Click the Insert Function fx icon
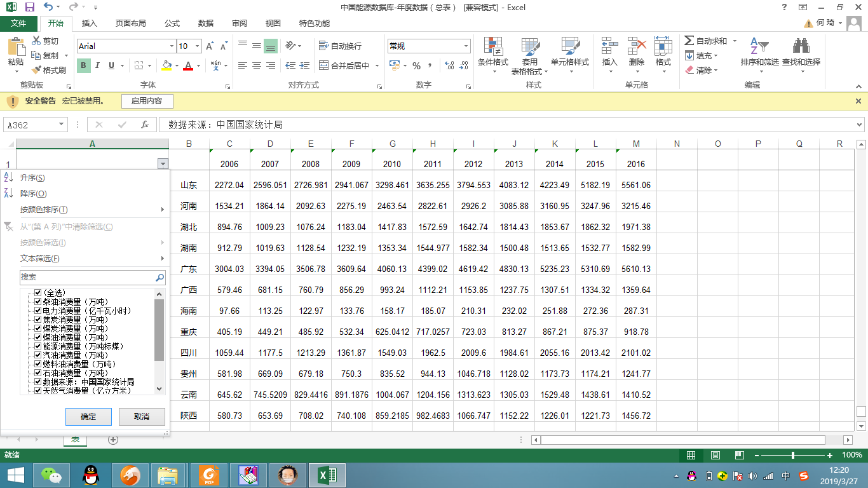 [x=145, y=125]
